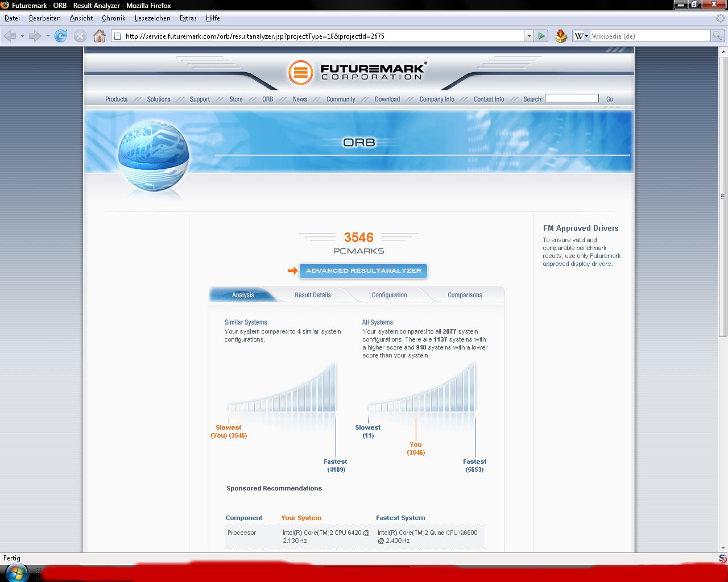
Task: Open the Bearbeiten menu
Action: [x=44, y=18]
